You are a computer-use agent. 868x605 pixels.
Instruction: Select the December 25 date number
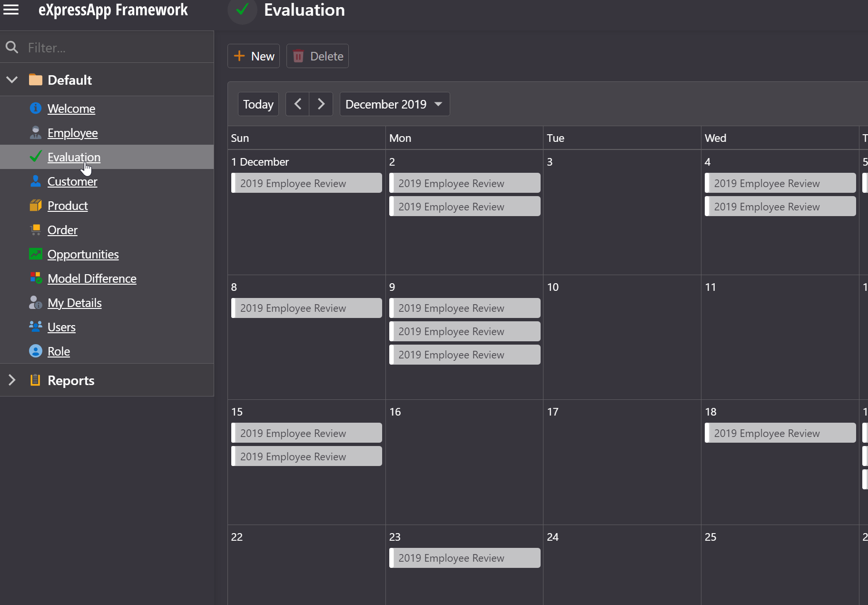[x=710, y=537]
